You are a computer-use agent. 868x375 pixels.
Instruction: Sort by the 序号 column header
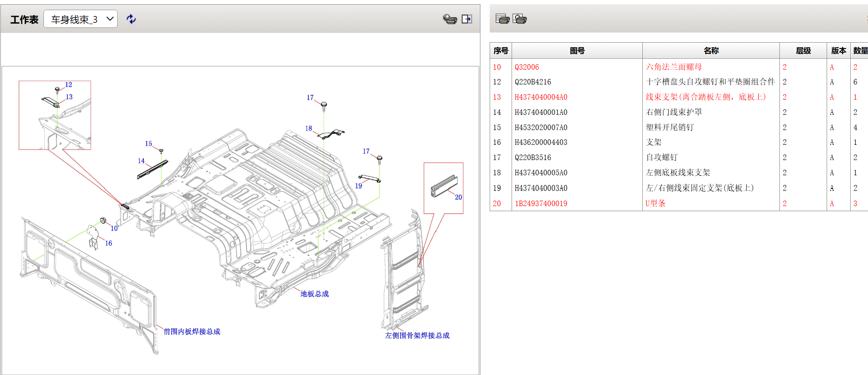coord(501,51)
